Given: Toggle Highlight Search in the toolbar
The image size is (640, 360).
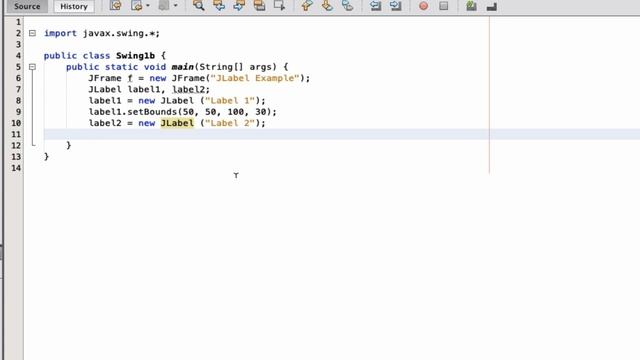Looking at the screenshot, I should pos(259,6).
